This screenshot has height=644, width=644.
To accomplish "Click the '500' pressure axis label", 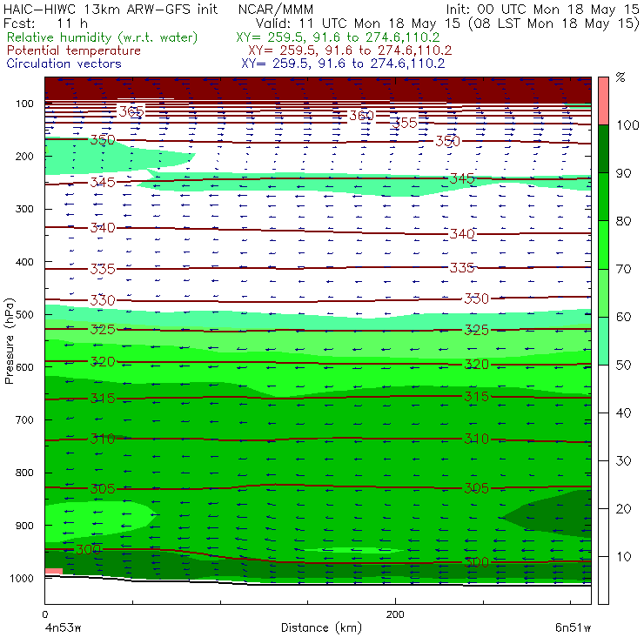I will (24, 315).
